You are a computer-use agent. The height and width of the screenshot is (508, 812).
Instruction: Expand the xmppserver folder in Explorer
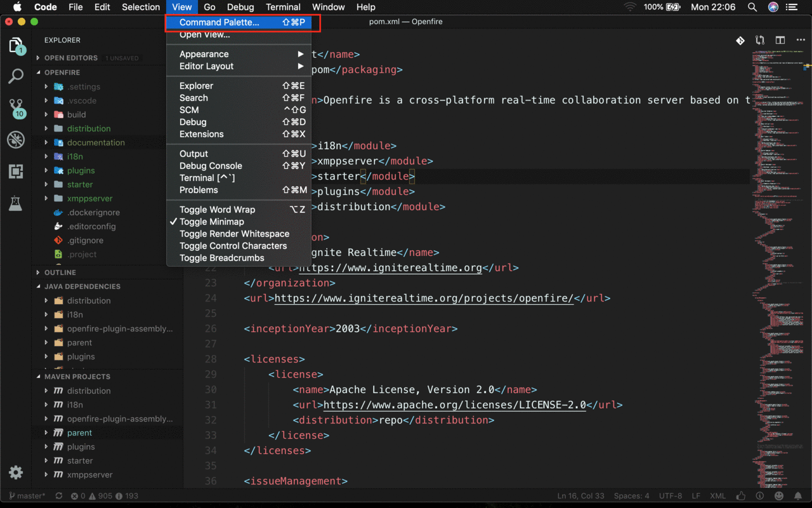point(89,198)
